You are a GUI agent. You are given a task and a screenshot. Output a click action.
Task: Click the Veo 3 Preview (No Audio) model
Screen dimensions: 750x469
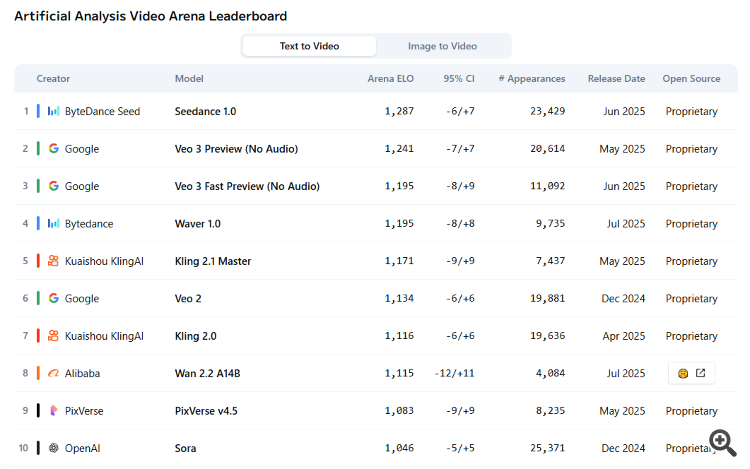pos(236,149)
